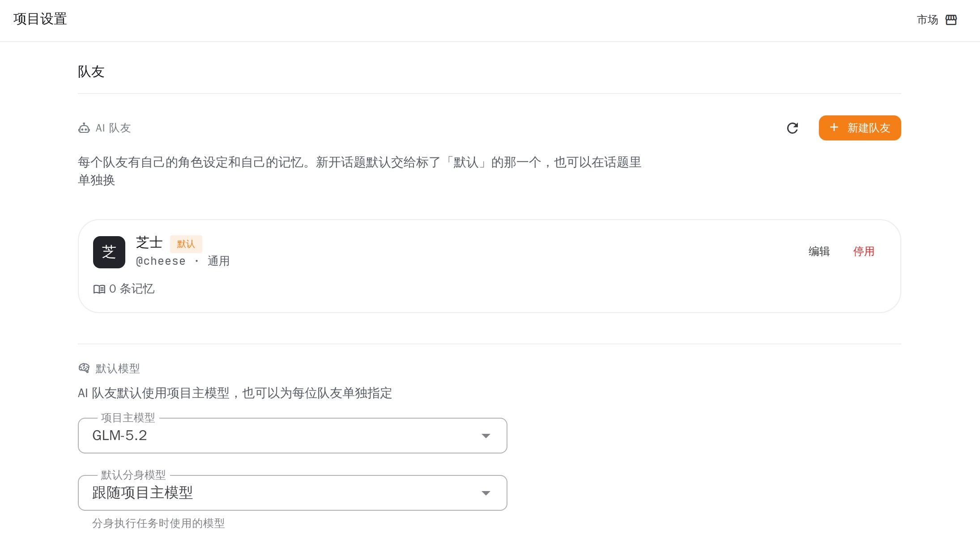Click the robot icon beside AI 队友
The width and height of the screenshot is (980, 551).
84,128
